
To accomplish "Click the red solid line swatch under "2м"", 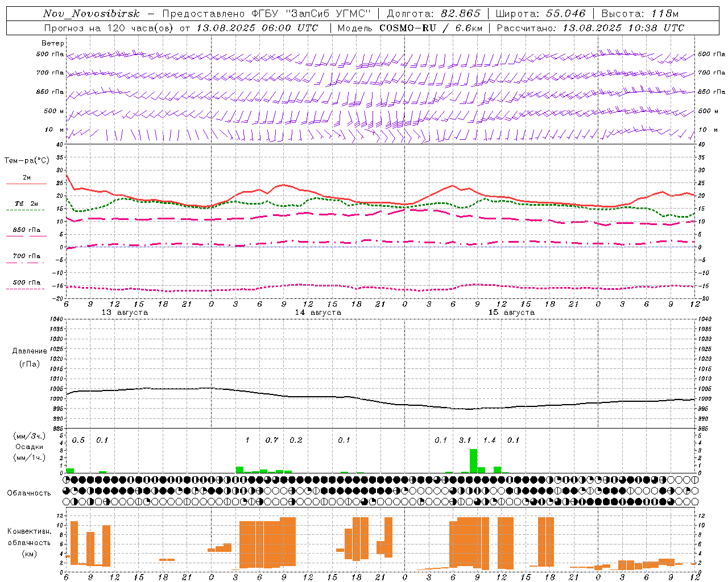I will [x=26, y=184].
